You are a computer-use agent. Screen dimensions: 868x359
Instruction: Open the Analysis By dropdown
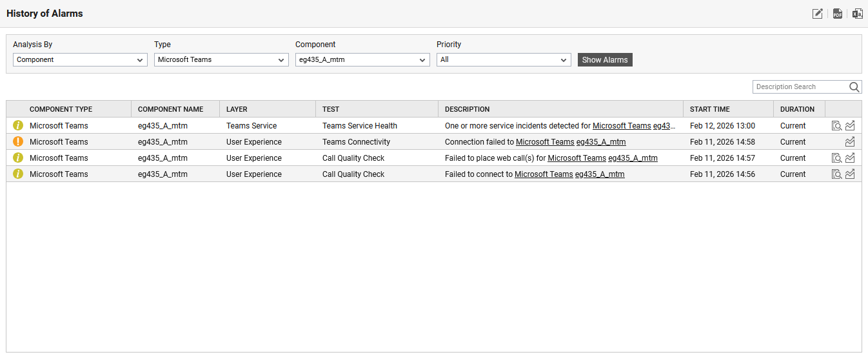tap(80, 60)
